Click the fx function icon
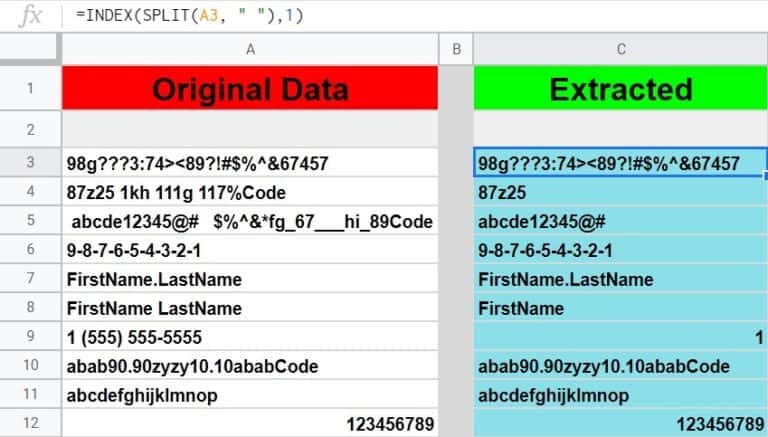Viewport: 768px width, 437px height. (x=30, y=16)
